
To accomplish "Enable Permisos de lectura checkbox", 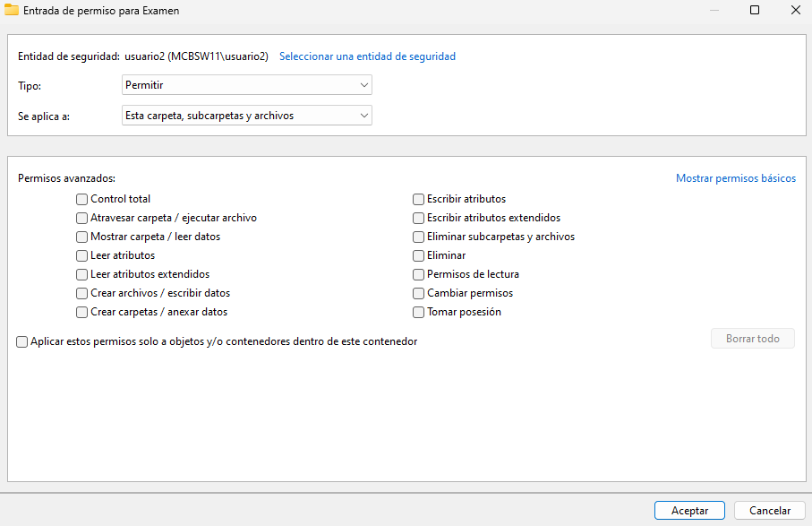I will [418, 274].
